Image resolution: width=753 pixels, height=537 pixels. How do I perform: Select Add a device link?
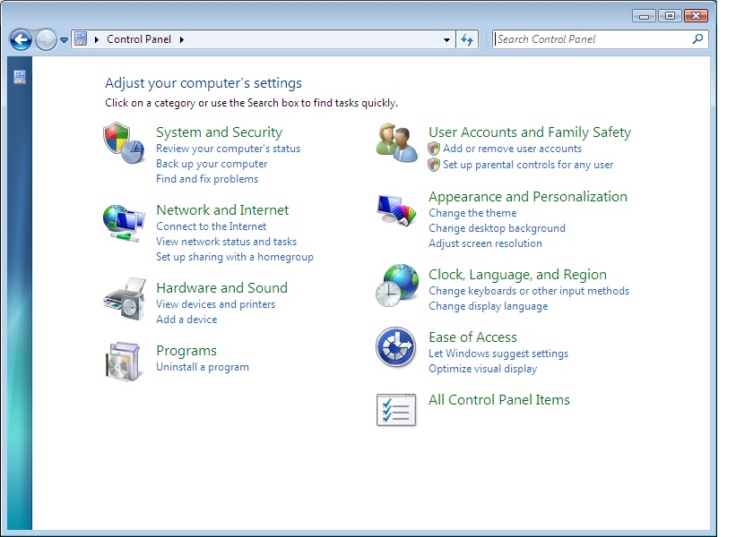(186, 319)
